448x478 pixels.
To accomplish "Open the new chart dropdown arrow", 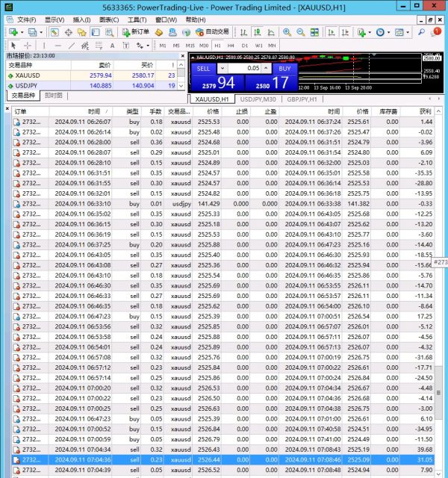I will [x=22, y=32].
